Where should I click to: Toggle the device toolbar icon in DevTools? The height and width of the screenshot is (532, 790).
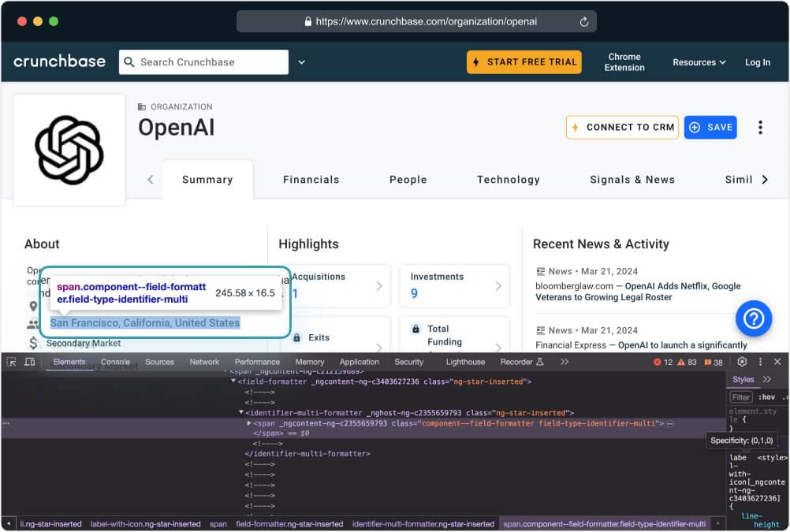(x=30, y=362)
